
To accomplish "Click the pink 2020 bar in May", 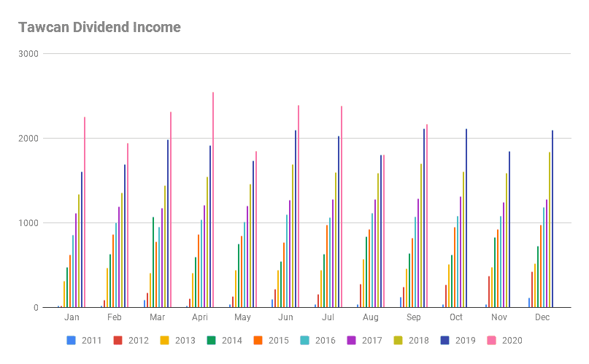I will click(x=255, y=229).
